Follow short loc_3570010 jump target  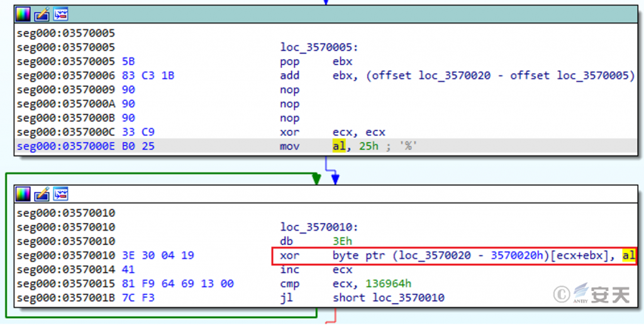point(389,297)
